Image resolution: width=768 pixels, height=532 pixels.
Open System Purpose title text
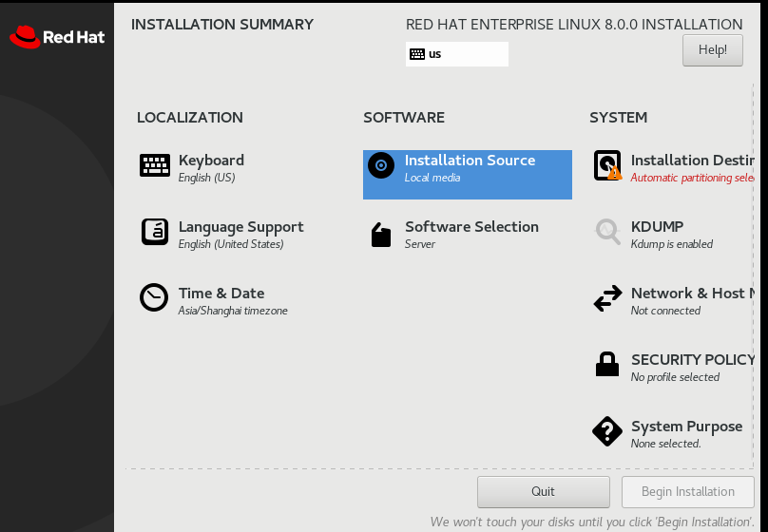[x=686, y=427]
